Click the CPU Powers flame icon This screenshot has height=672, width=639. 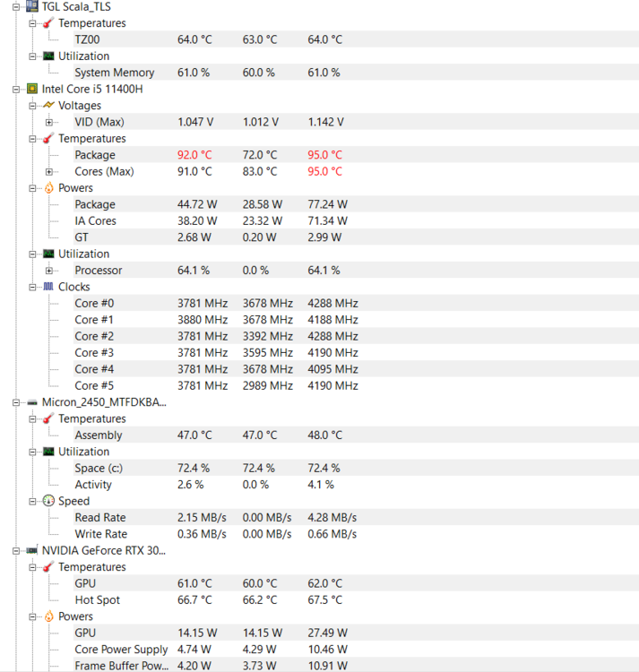pos(49,188)
